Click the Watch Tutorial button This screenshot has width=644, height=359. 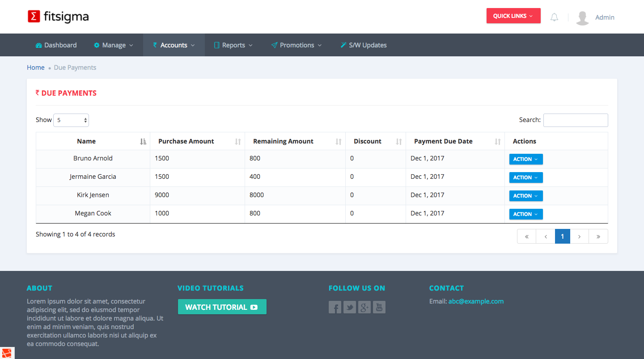[x=222, y=307]
